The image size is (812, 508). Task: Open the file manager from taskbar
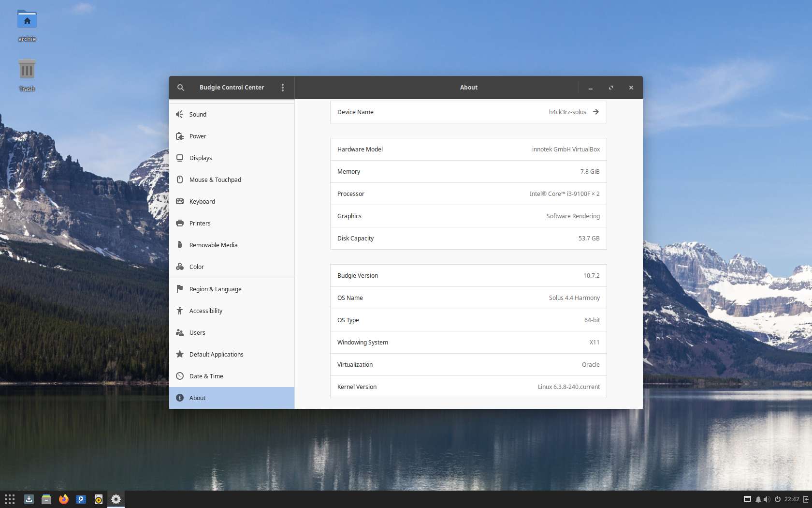(46, 499)
